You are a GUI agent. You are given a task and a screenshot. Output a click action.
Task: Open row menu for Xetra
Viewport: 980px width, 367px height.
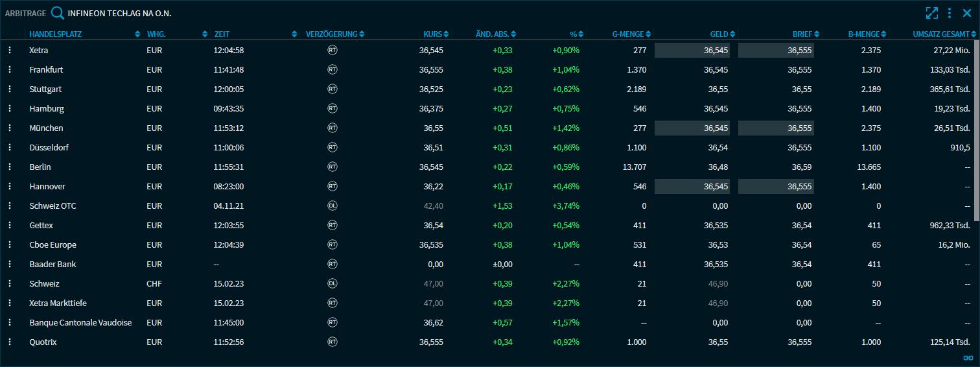(x=10, y=50)
